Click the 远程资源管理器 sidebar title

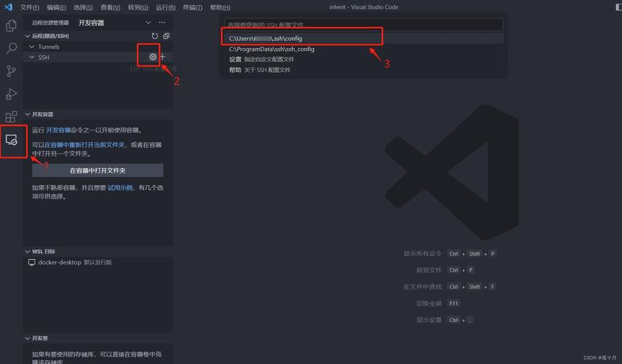(x=50, y=23)
